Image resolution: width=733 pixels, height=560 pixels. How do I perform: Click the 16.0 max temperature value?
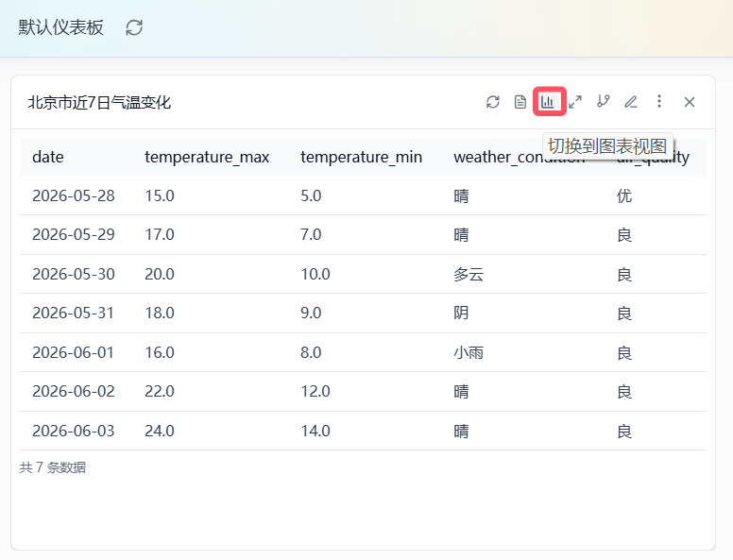click(x=160, y=352)
